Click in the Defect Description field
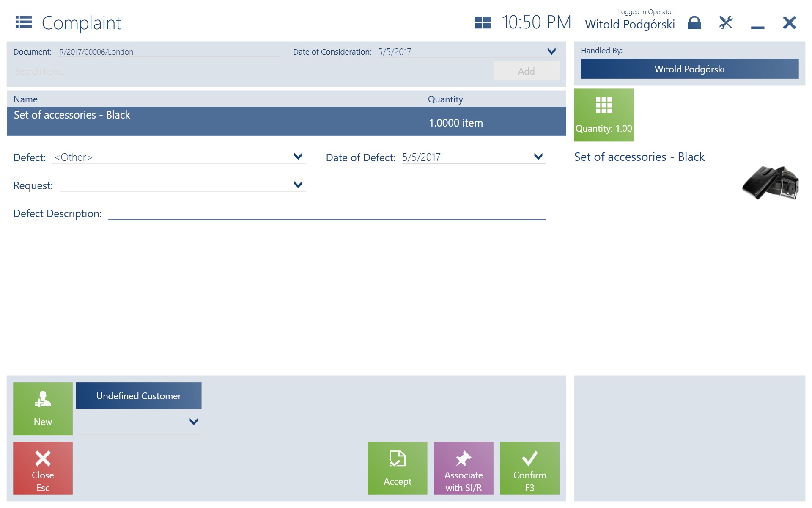This screenshot has width=812, height=508. tap(327, 213)
